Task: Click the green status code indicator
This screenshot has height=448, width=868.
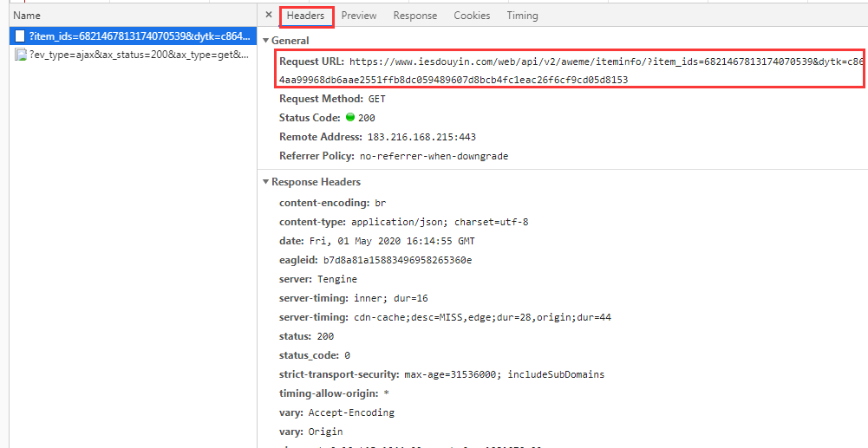Action: tap(350, 118)
